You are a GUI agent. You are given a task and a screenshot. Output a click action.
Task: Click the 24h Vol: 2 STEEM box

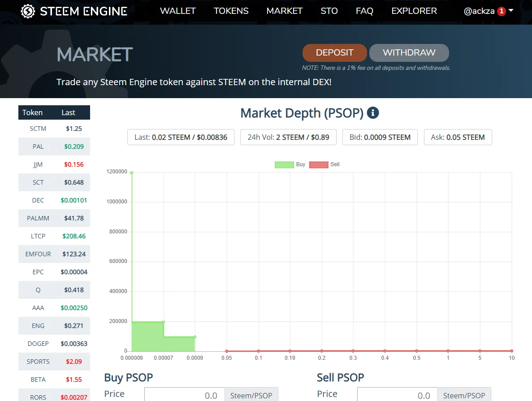pos(288,137)
